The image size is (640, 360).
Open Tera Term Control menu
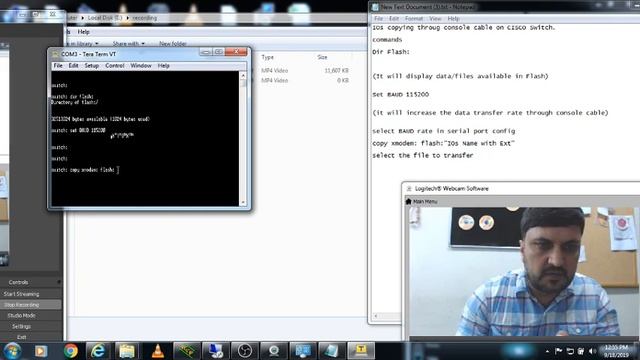(x=115, y=66)
